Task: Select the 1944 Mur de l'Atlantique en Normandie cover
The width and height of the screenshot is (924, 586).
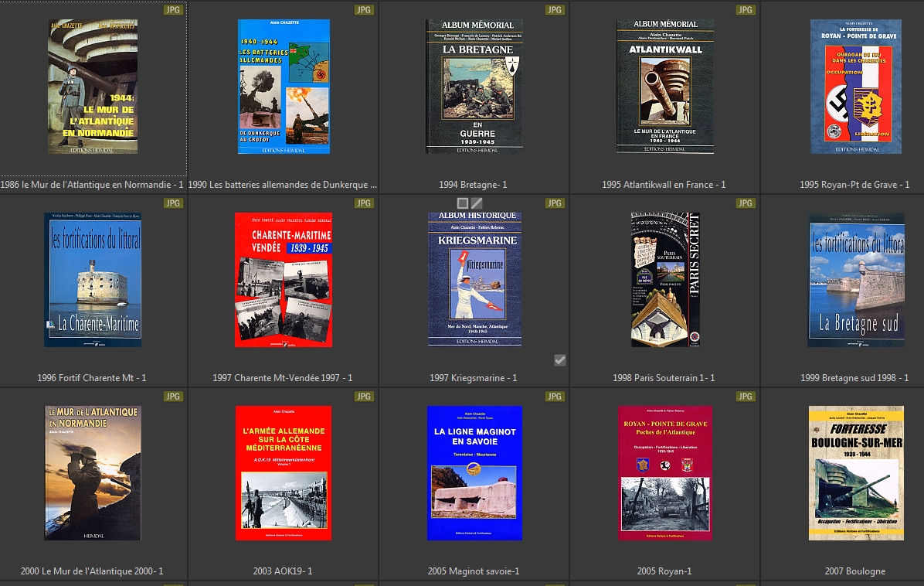Action: coord(93,87)
